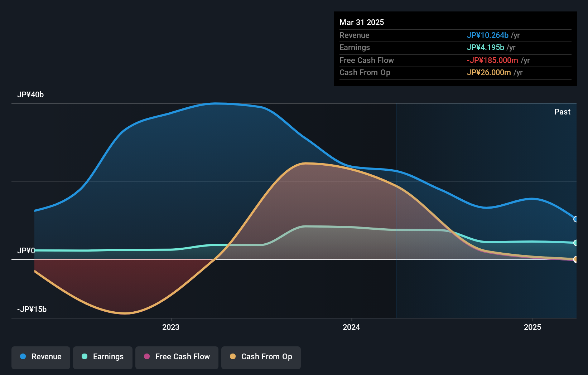The height and width of the screenshot is (375, 588).
Task: Click the Mar 31 2025 tooltip date
Action: [362, 22]
